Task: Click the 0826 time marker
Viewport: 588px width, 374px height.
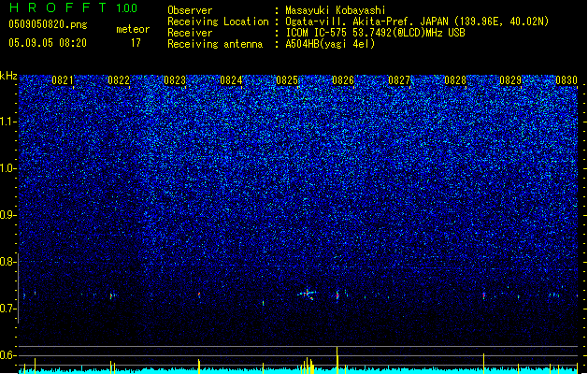Action: coord(343,80)
